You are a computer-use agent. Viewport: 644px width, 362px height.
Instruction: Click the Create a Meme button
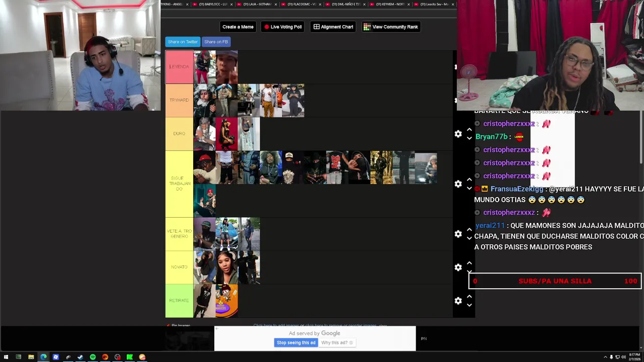coord(238,27)
